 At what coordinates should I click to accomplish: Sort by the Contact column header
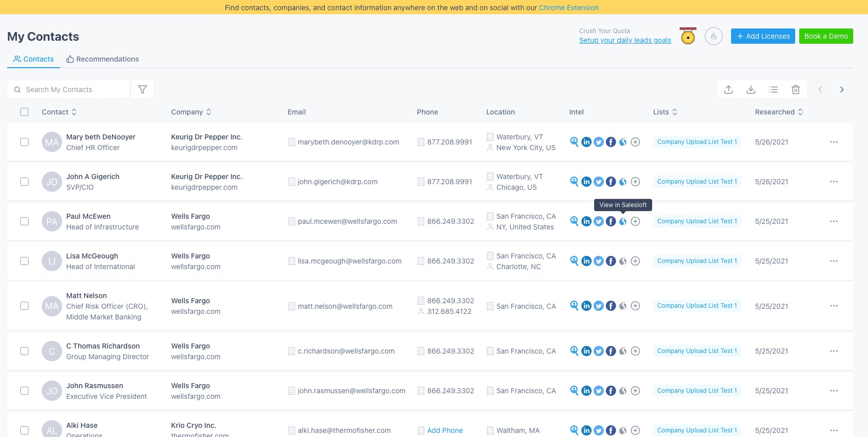(x=59, y=112)
